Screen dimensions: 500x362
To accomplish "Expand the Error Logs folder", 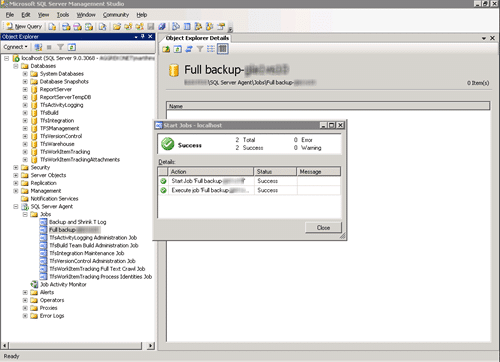I will coord(25,316).
